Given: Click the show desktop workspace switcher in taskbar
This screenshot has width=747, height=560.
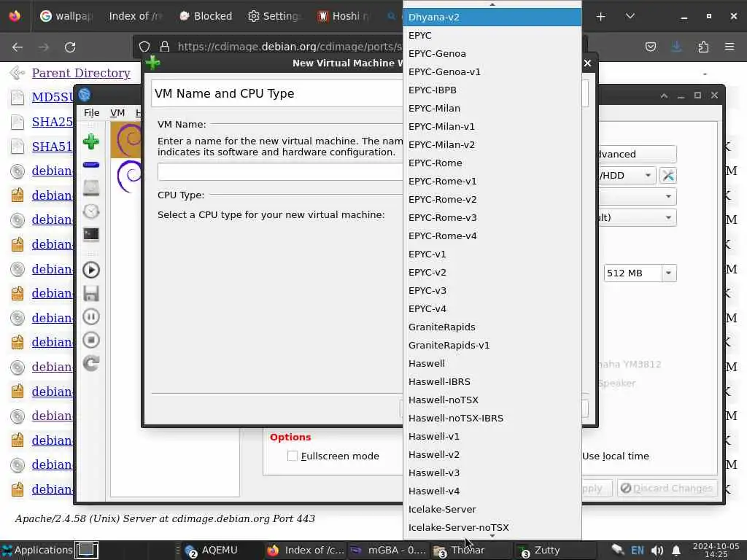Looking at the screenshot, I should pyautogui.click(x=86, y=550).
